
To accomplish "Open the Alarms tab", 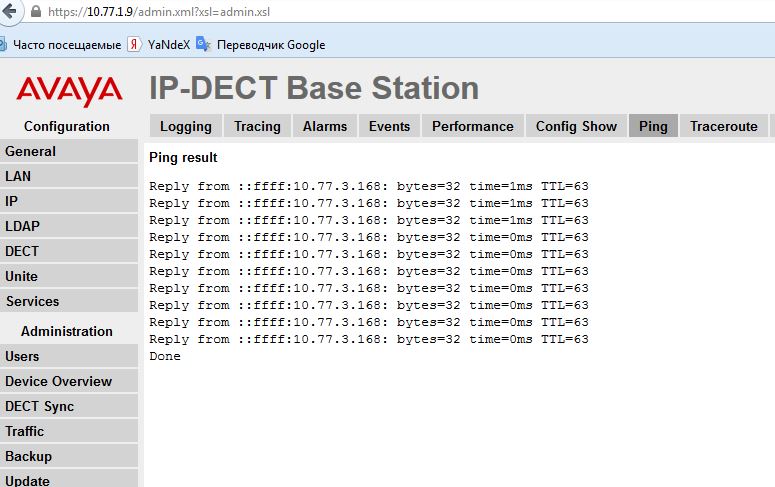I will coord(325,126).
